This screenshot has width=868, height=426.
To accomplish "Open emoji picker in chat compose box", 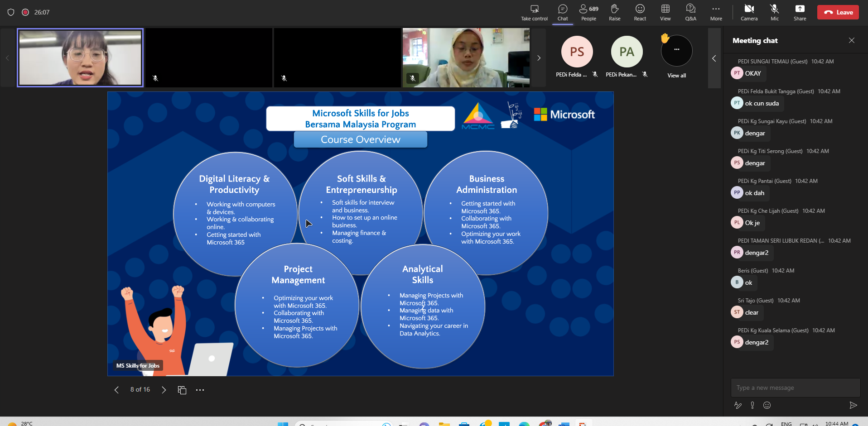I will 767,405.
